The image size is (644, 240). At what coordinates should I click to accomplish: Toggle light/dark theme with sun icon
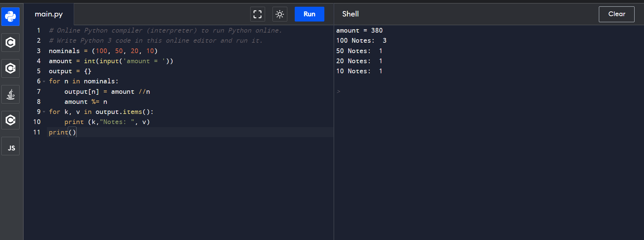(x=280, y=14)
